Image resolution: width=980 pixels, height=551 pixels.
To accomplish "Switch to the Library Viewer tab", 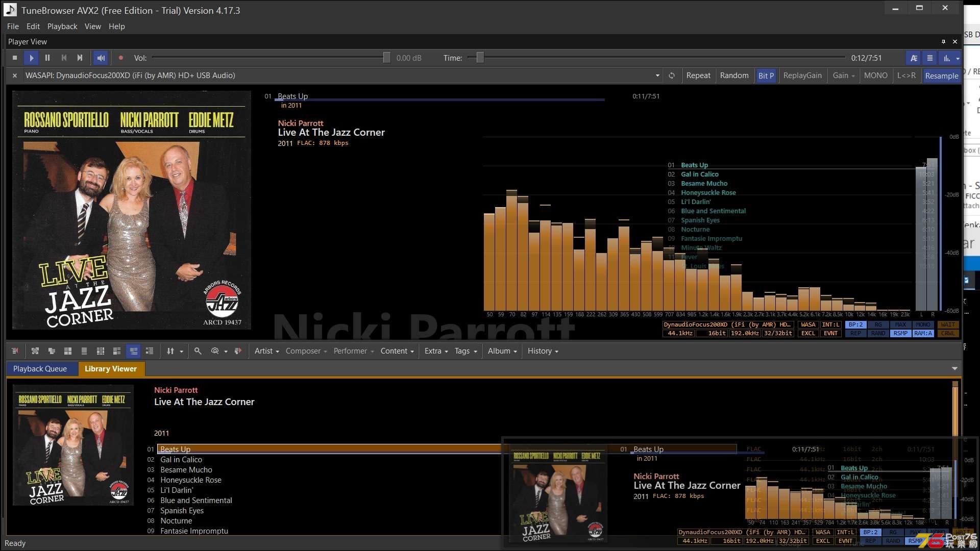I will pos(111,369).
